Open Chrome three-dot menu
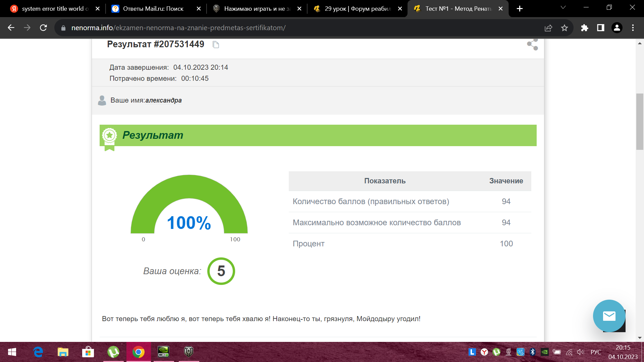Viewport: 644px width, 362px height. tap(633, 28)
